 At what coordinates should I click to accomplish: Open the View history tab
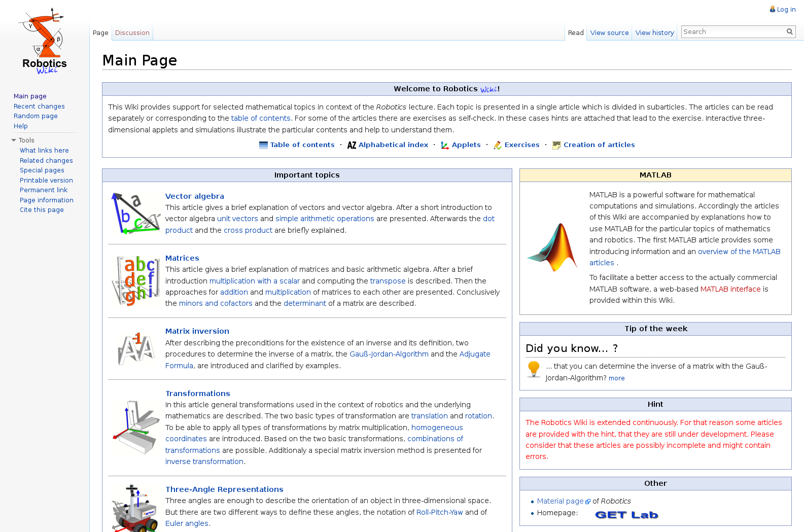[x=654, y=33]
